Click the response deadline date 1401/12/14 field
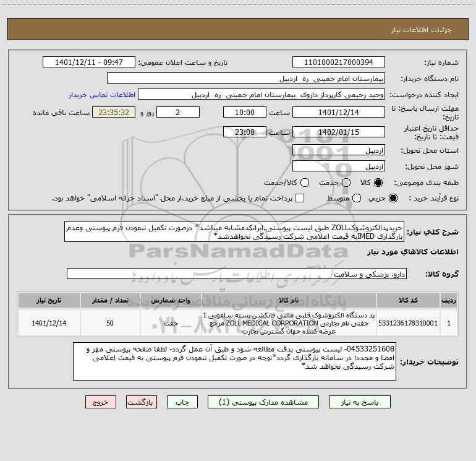 coord(339,112)
